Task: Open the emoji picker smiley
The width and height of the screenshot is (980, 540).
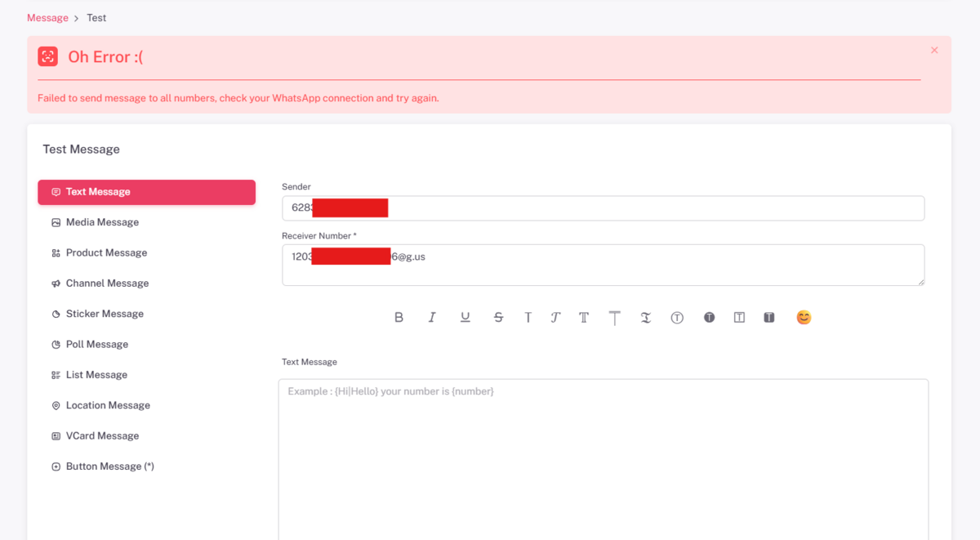Action: pos(804,318)
